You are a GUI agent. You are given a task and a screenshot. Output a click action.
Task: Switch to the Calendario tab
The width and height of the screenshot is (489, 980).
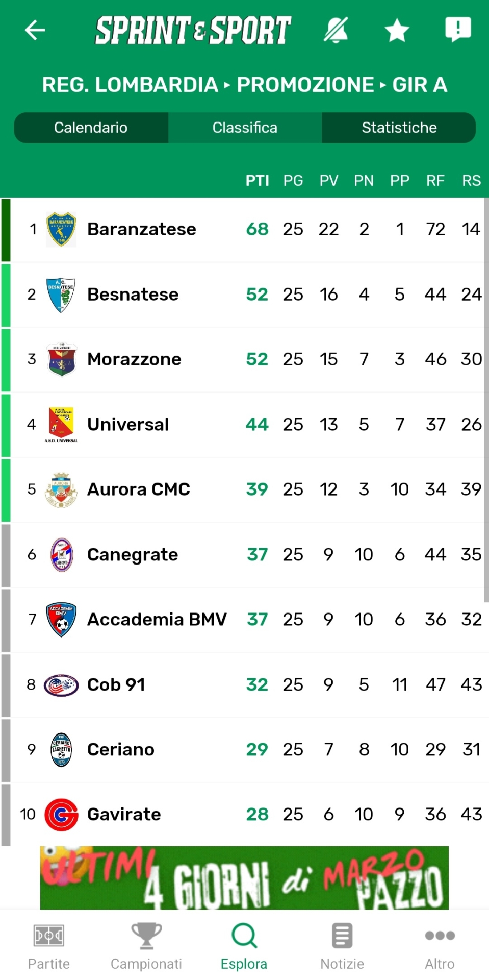pyautogui.click(x=91, y=128)
